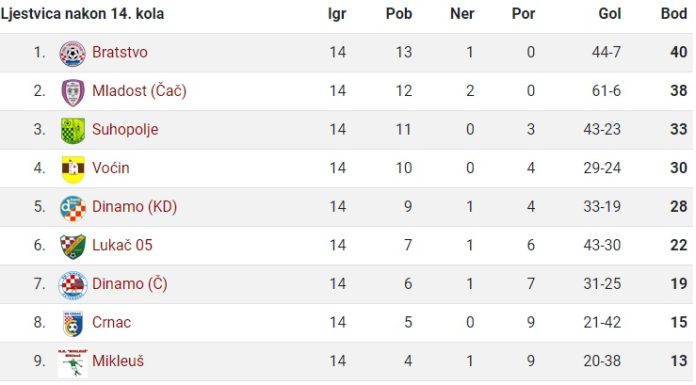Click the Gol column header
This screenshot has height=385, width=696.
609,14
